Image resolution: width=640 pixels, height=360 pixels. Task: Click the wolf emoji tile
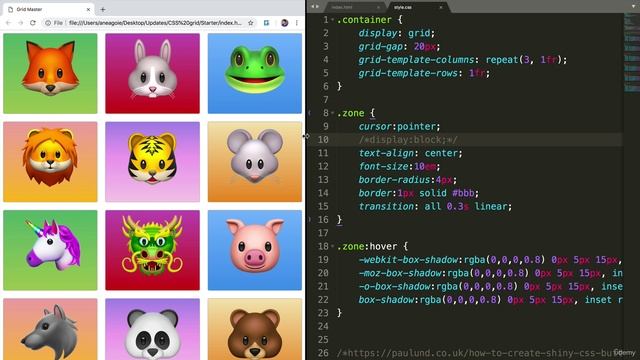[x=50, y=329]
